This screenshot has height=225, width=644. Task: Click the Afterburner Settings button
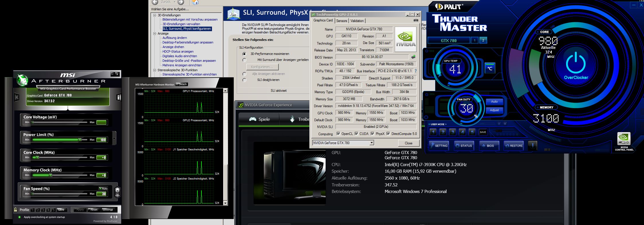(108, 210)
